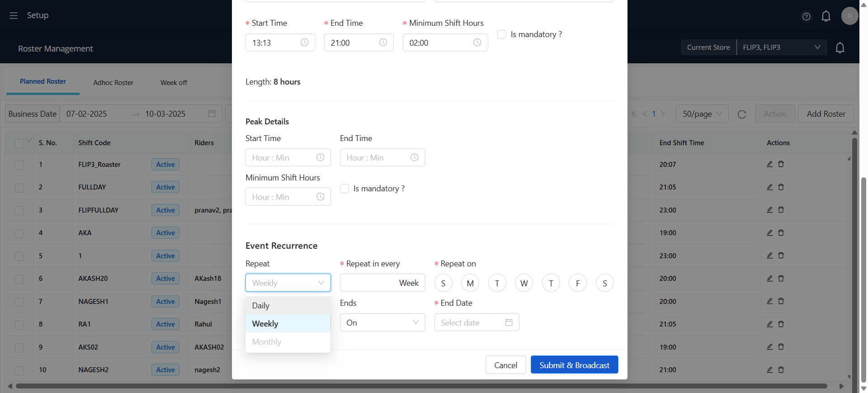Screen dimensions: 868x393
Task: Select checkbox for FLIPFULLDAY row
Action: pyautogui.click(x=19, y=211)
